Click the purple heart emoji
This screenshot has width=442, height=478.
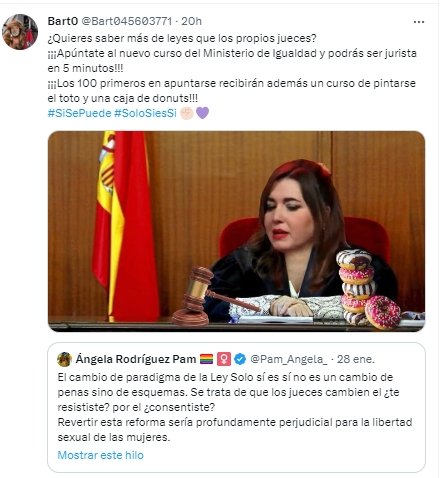[202, 113]
